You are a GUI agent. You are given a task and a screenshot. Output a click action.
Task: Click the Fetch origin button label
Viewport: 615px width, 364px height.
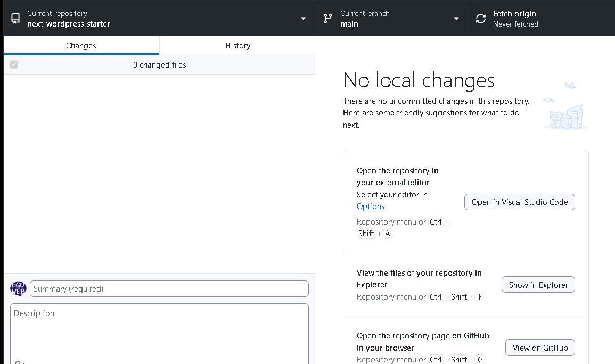click(x=514, y=14)
